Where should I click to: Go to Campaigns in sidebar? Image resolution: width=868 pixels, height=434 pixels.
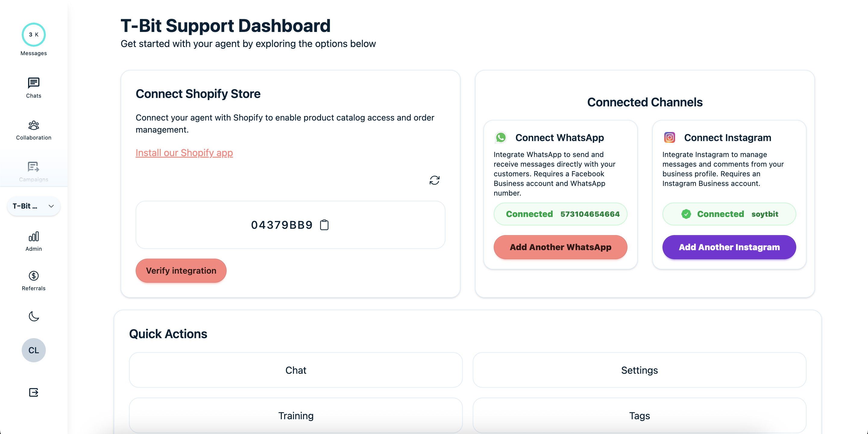pos(33,167)
